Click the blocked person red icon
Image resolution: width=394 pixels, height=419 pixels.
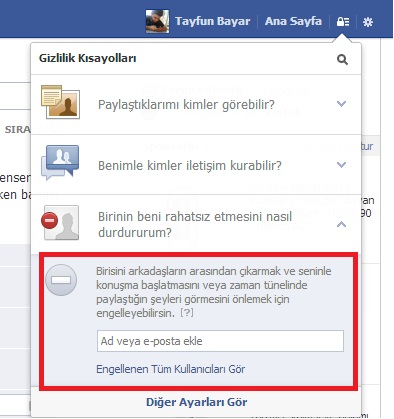click(60, 223)
